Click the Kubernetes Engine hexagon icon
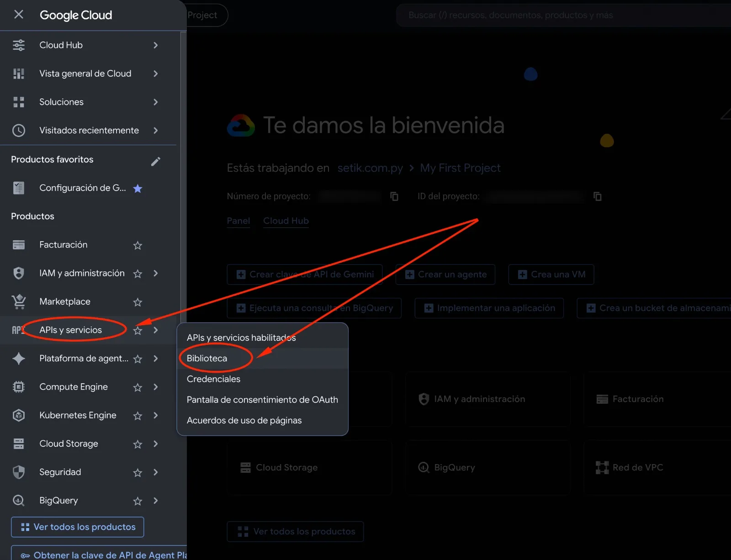Screen dimensions: 731x560 [x=19, y=415]
